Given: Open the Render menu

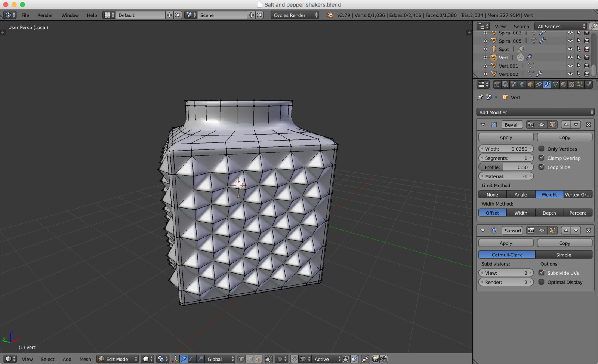Looking at the screenshot, I should (x=45, y=15).
